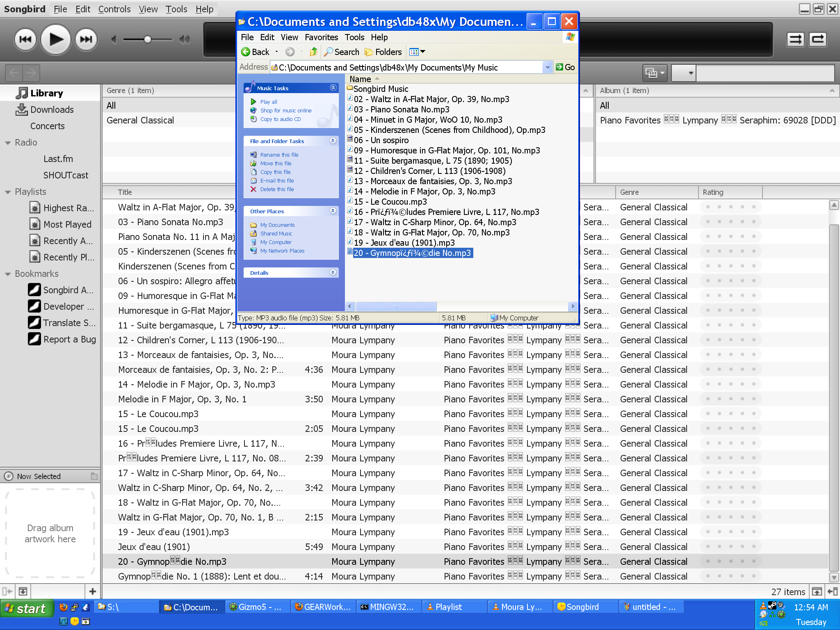Click Search in Explorer toolbar
The height and width of the screenshot is (630, 840).
coord(342,52)
